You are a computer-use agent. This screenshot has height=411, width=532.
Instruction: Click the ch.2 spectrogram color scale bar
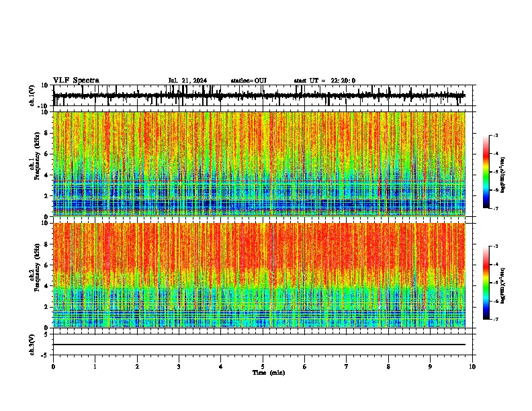click(486, 283)
